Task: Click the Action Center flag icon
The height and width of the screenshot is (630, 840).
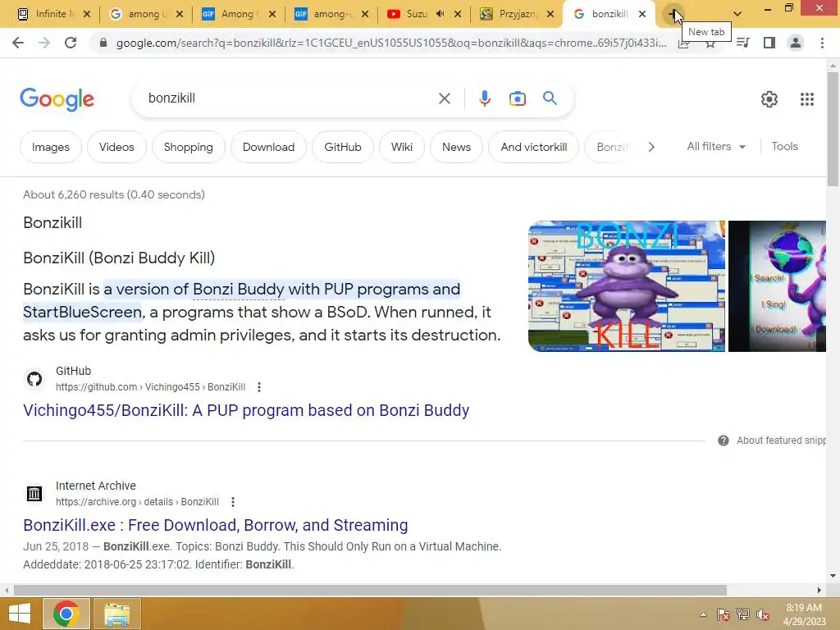Action: point(724,614)
